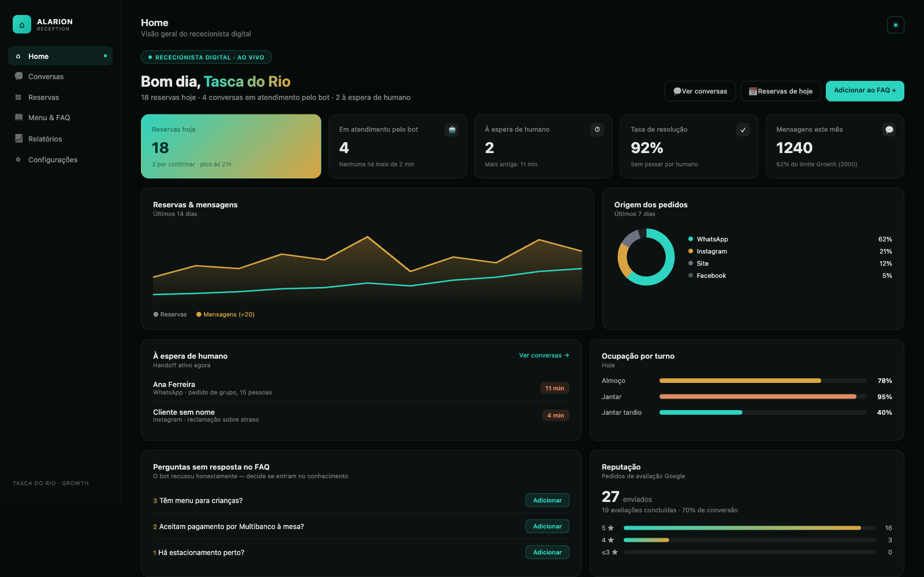Screen dimensions: 924x577
Task: Click the donut chart in Origem dos pedidos
Action: pyautogui.click(x=646, y=257)
